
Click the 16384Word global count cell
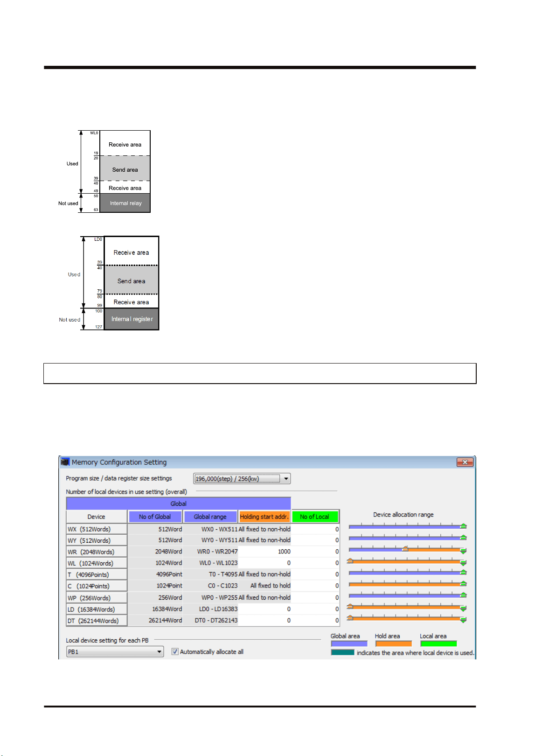(x=155, y=609)
